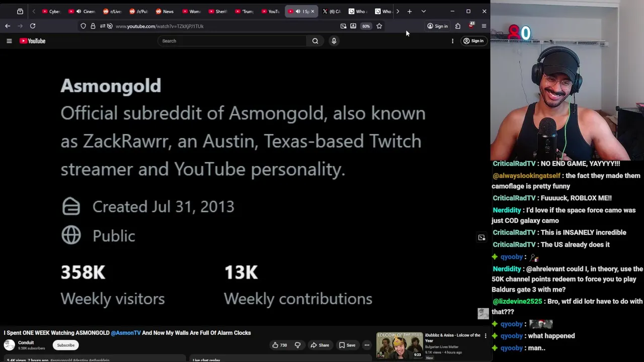
Task: Mute the Cinem tab's audio speaker icon
Action: pyautogui.click(x=78, y=11)
